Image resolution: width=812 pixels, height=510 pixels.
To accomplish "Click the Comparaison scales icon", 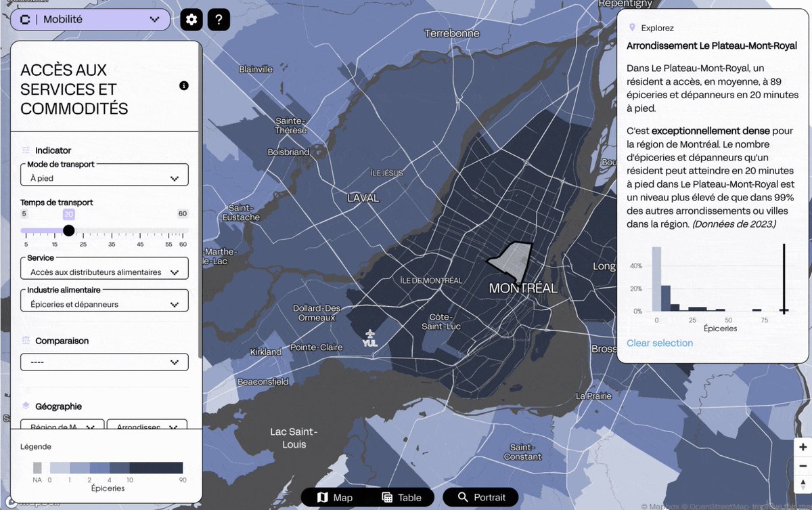I will click(26, 341).
